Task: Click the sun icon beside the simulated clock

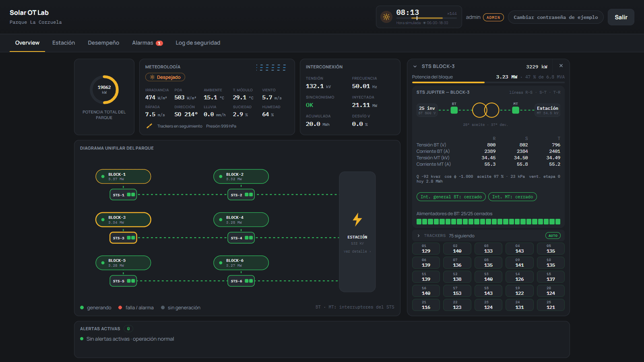Action: coord(386,17)
